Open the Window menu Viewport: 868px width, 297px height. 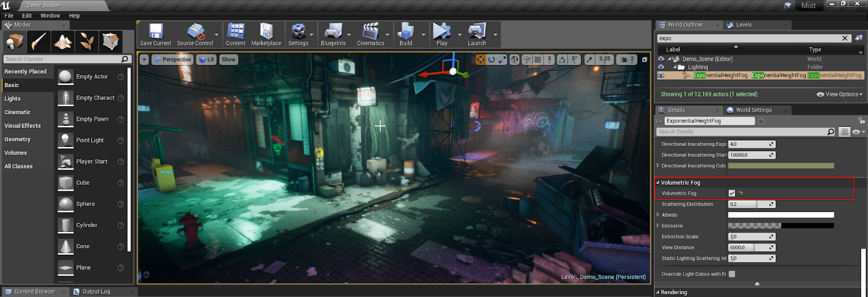click(50, 16)
